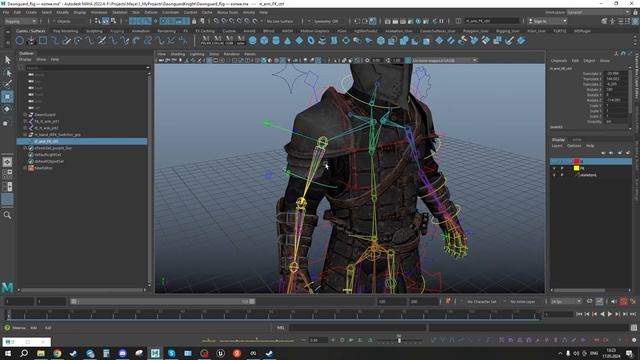Image resolution: width=640 pixels, height=360 pixels.
Task: Switch to the Curves / Surfaces shelf tab
Action: pos(31,31)
